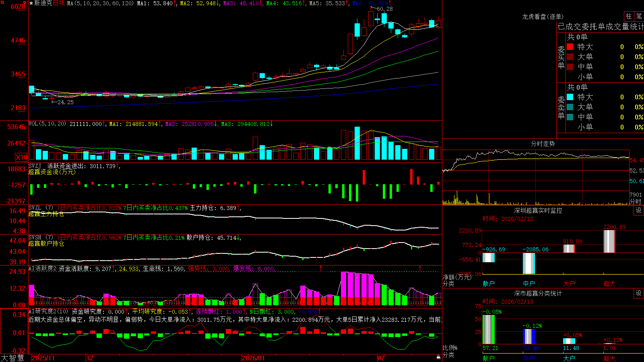The width and height of the screenshot is (644, 362).
Task: Click the dark red 中单 buy-order swatch
Action: click(570, 67)
